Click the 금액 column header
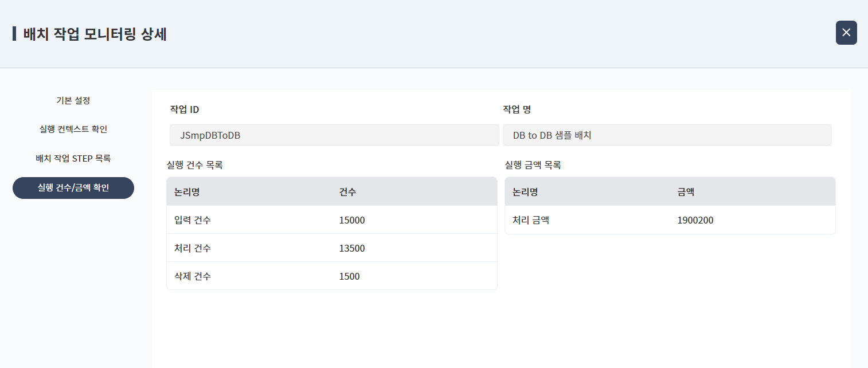The width and height of the screenshot is (868, 368). 686,192
